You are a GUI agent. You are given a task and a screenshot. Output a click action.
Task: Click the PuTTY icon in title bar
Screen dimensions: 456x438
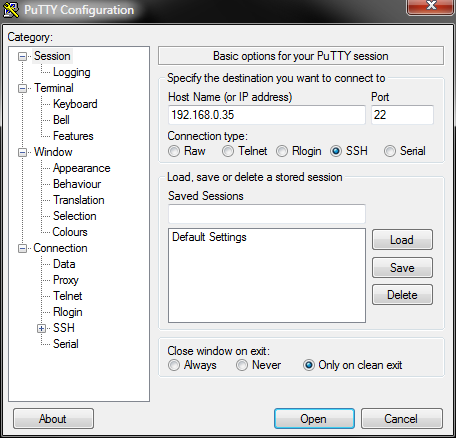11,10
